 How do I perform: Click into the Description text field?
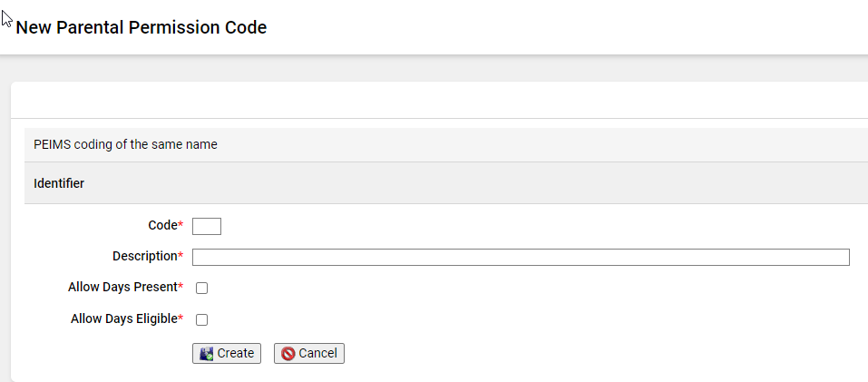pyautogui.click(x=521, y=258)
